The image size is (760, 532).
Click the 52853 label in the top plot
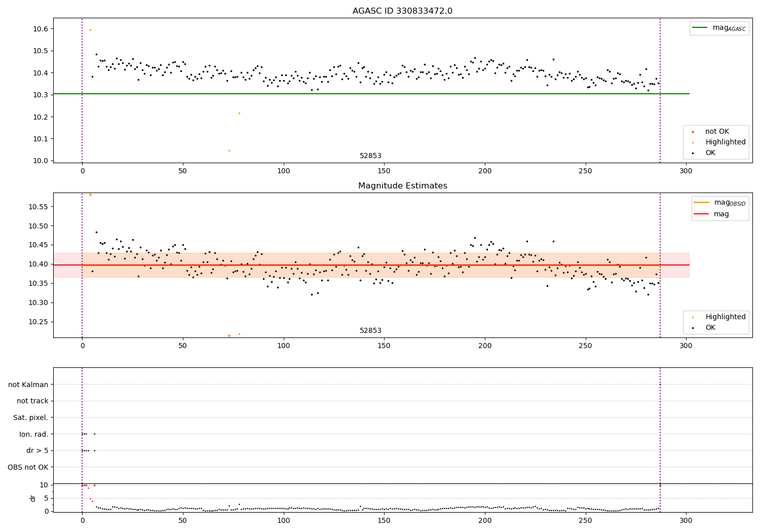click(370, 156)
